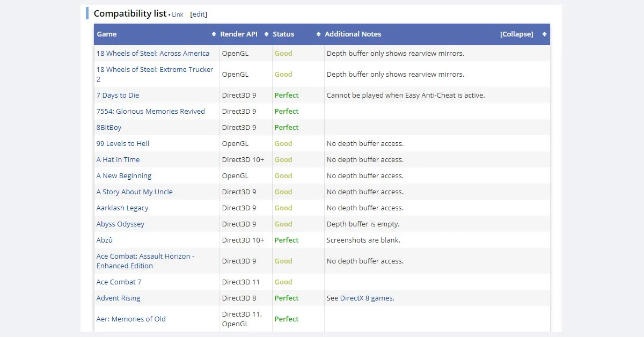This screenshot has width=644, height=337.
Task: Click the sort arrows beside Game header
Action: point(214,34)
